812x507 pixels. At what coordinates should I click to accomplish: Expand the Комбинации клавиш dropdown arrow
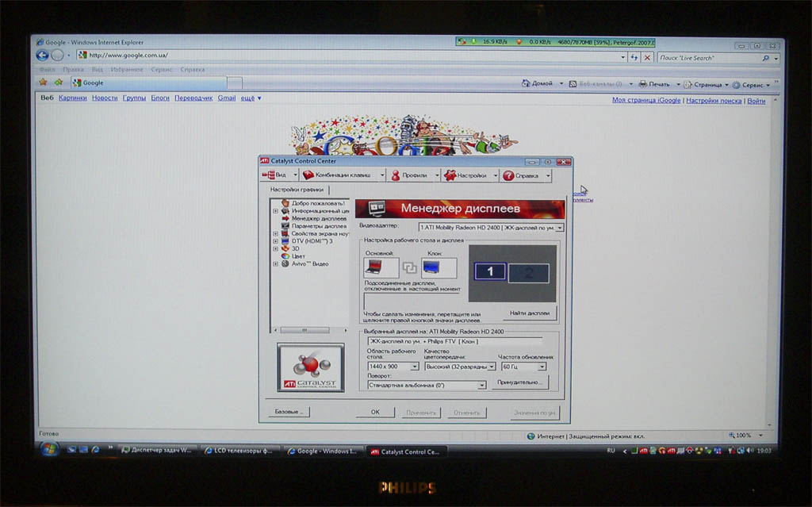(x=381, y=175)
